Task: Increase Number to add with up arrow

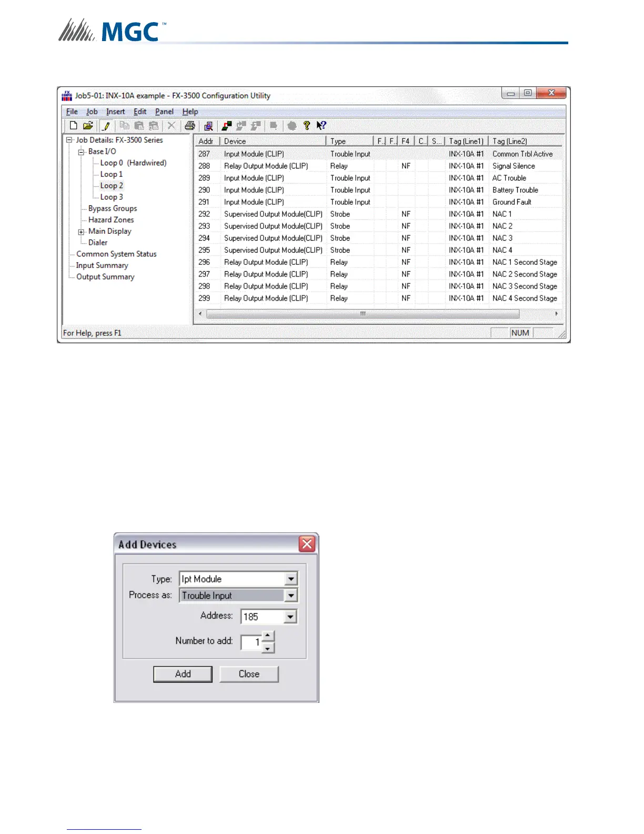Action: pyautogui.click(x=268, y=636)
